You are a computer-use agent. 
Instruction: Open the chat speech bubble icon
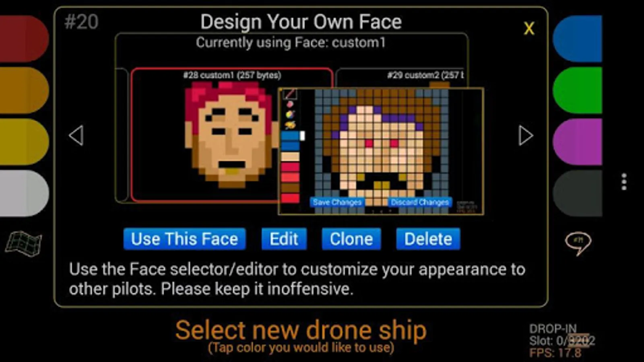(578, 243)
